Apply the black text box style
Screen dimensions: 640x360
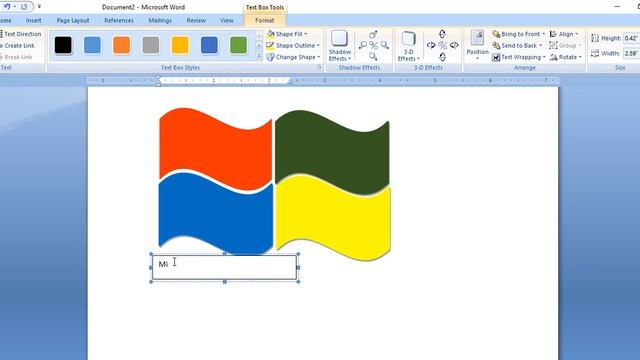coord(63,45)
